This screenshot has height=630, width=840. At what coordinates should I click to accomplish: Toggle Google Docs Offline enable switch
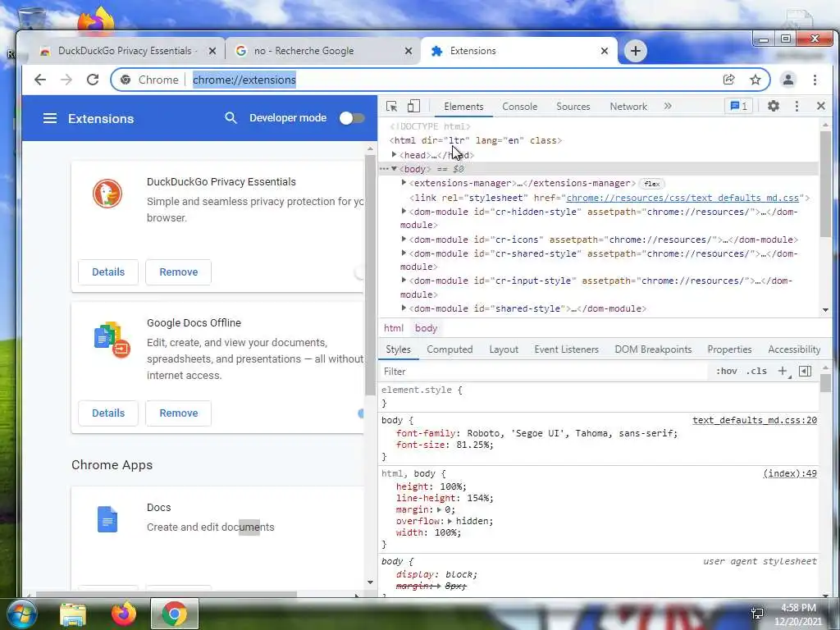click(361, 413)
